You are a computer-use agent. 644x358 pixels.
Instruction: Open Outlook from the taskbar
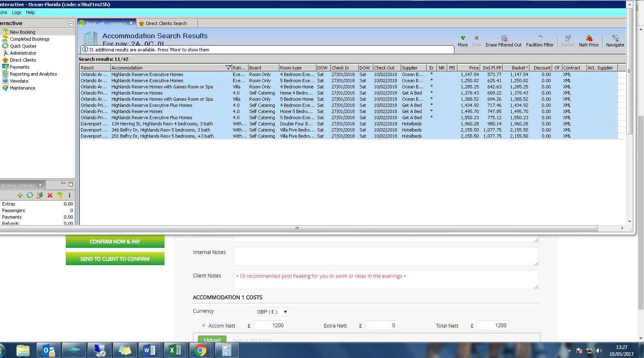[x=49, y=351]
